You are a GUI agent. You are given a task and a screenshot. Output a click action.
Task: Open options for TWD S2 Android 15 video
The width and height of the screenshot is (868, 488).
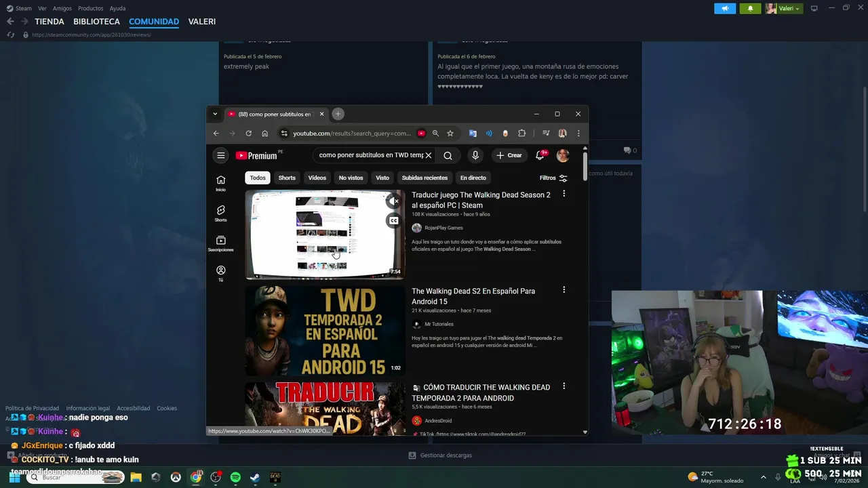(x=564, y=290)
